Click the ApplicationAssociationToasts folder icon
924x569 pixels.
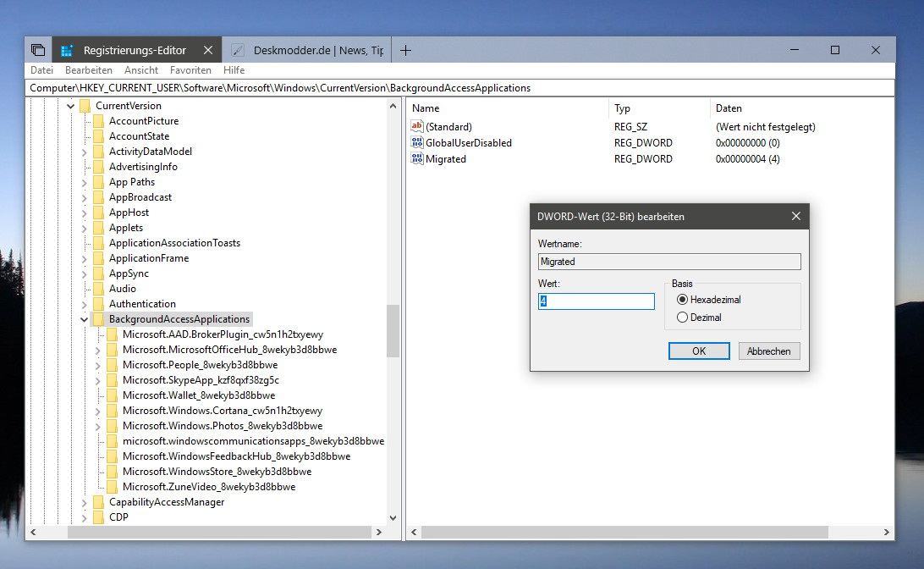(x=98, y=243)
